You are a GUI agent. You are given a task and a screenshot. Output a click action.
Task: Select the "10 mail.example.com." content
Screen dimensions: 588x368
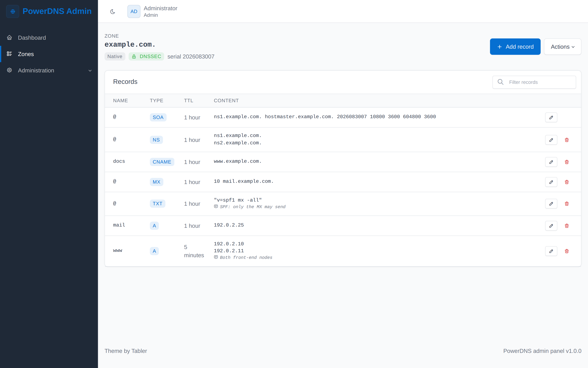pyautogui.click(x=244, y=181)
